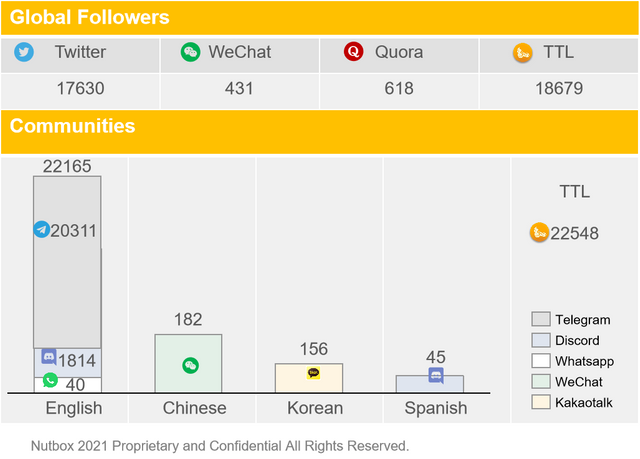
Task: Click the Telegram legend color swatch
Action: pos(540,320)
